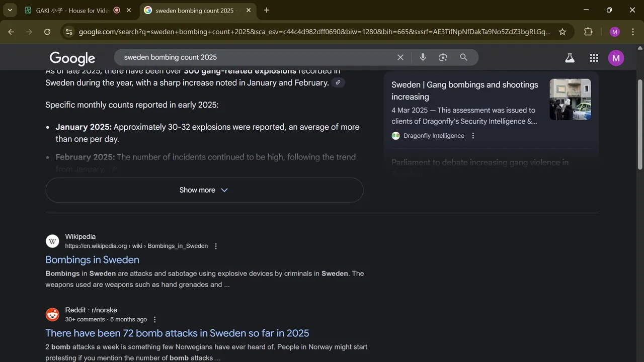Open a new browser tab

267,10
